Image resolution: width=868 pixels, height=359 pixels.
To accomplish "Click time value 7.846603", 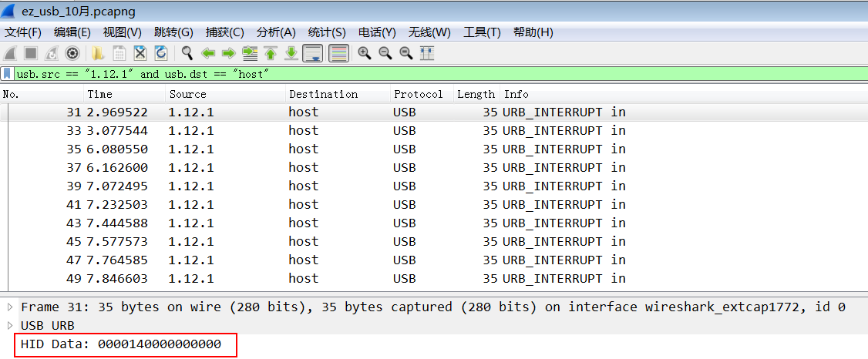I will pyautogui.click(x=117, y=278).
